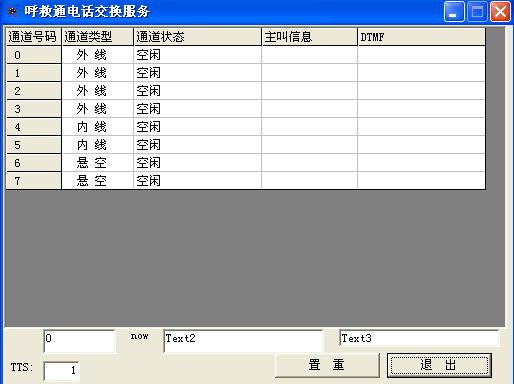Select row header for channel 6
The height and width of the screenshot is (384, 514).
pos(34,163)
